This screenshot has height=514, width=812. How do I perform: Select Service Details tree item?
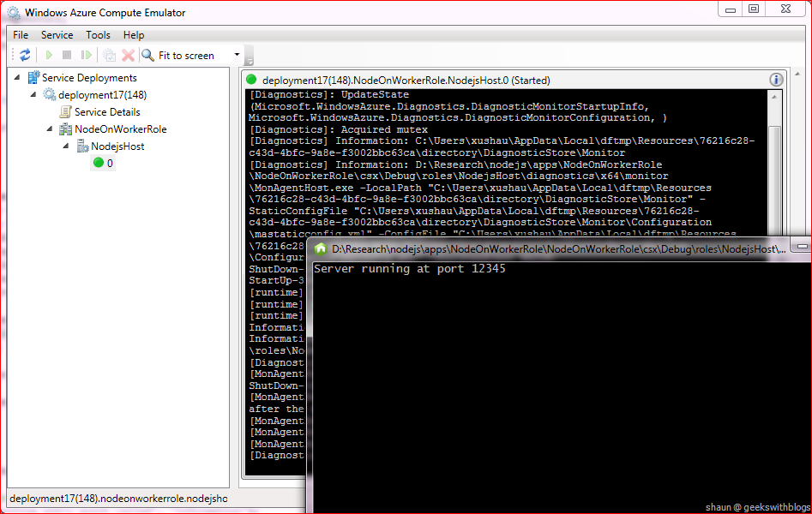pyautogui.click(x=107, y=112)
